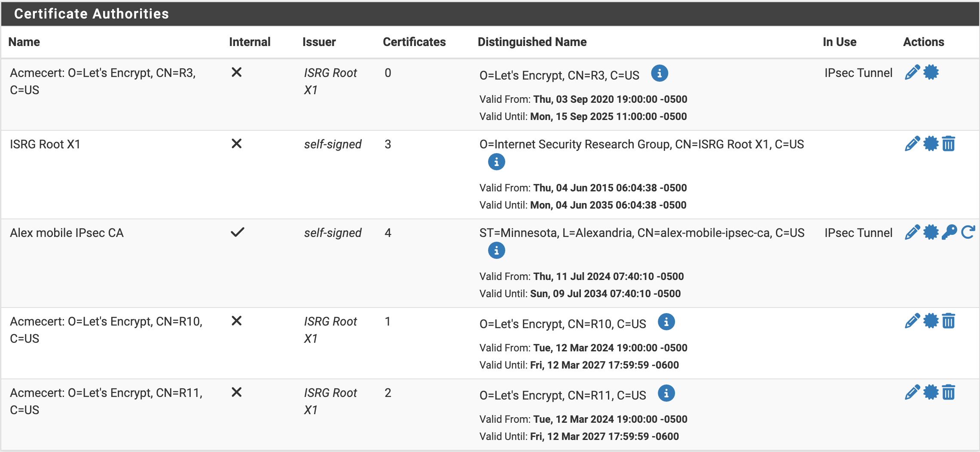Export key for Alex mobile IPsec CA

[949, 232]
